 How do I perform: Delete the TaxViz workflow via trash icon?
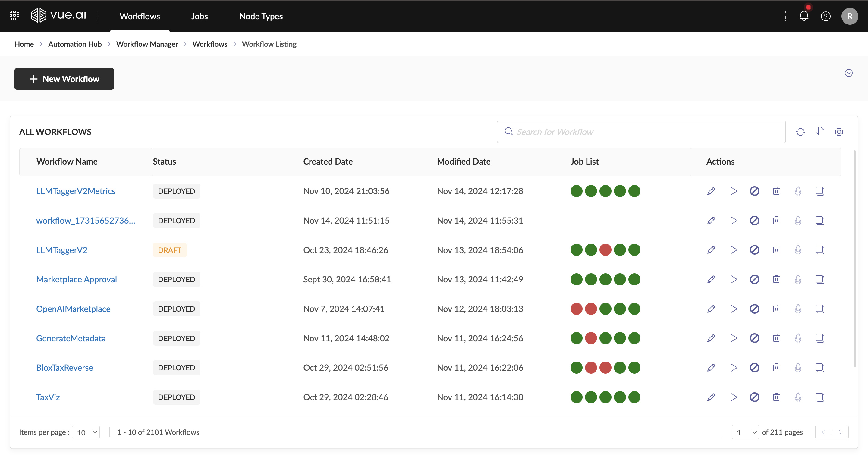776,397
